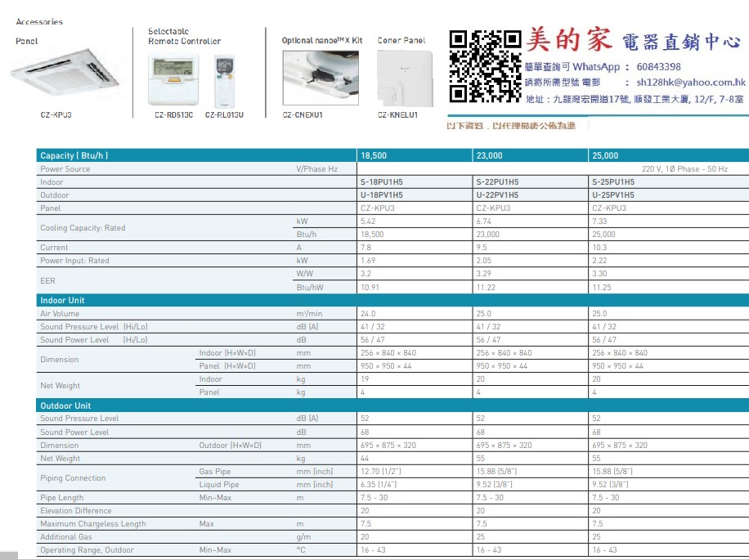
Task: Click the 18,500 capacity column header
Action: click(374, 155)
